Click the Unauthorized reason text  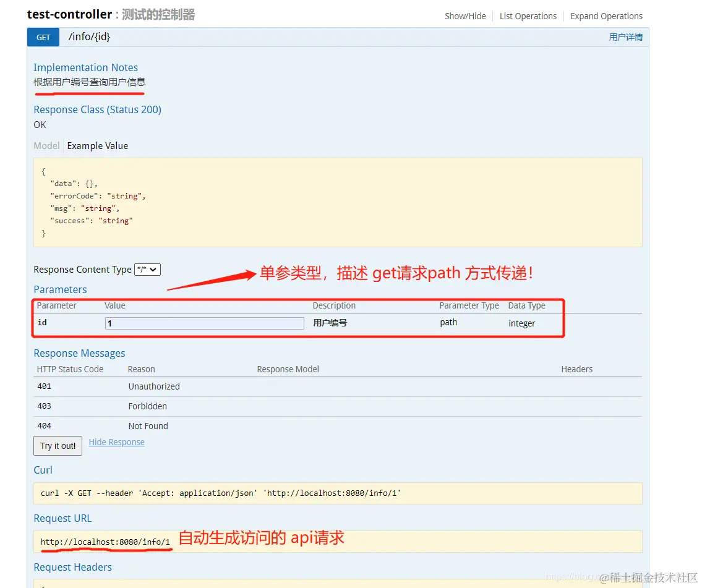(154, 386)
